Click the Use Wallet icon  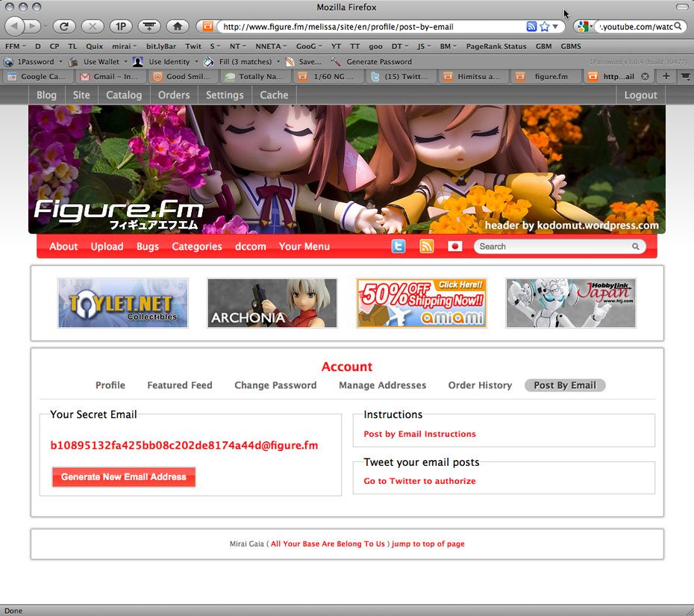[73, 61]
